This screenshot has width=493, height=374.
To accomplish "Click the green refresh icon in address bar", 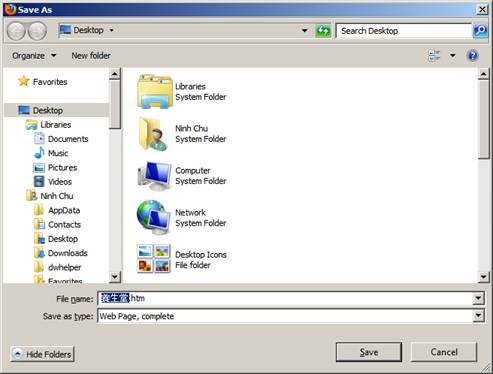I will 323,31.
